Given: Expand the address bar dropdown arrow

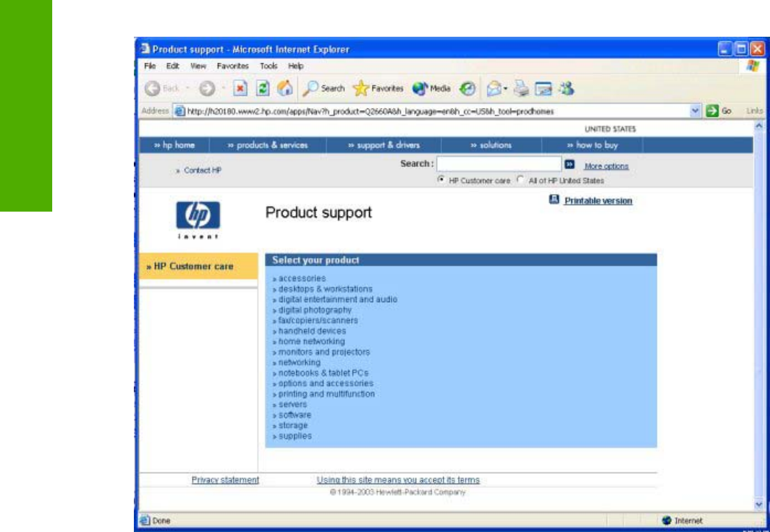Looking at the screenshot, I should click(695, 112).
